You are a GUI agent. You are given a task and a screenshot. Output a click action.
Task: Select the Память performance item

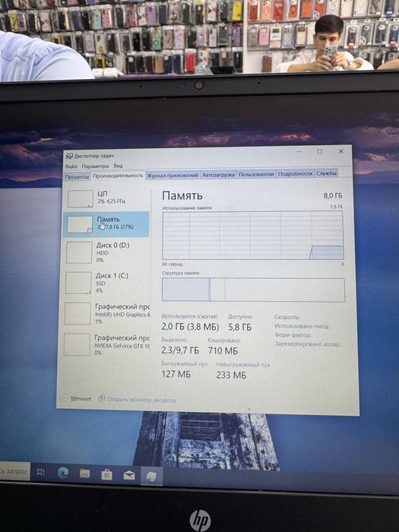pyautogui.click(x=106, y=224)
